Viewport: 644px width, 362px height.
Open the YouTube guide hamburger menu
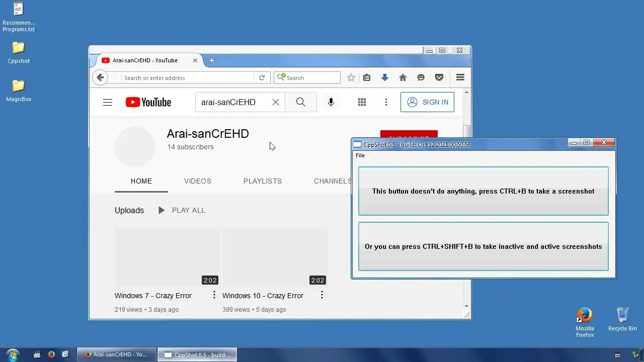tap(108, 102)
